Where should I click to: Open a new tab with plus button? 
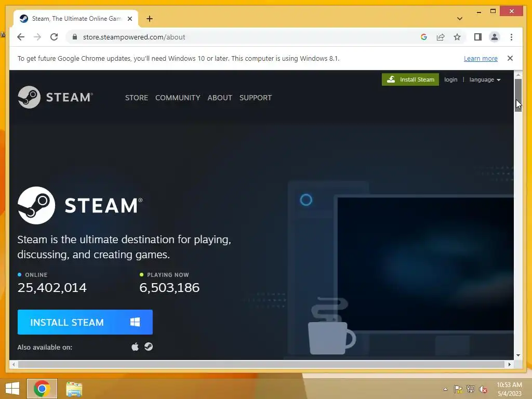[x=149, y=19]
